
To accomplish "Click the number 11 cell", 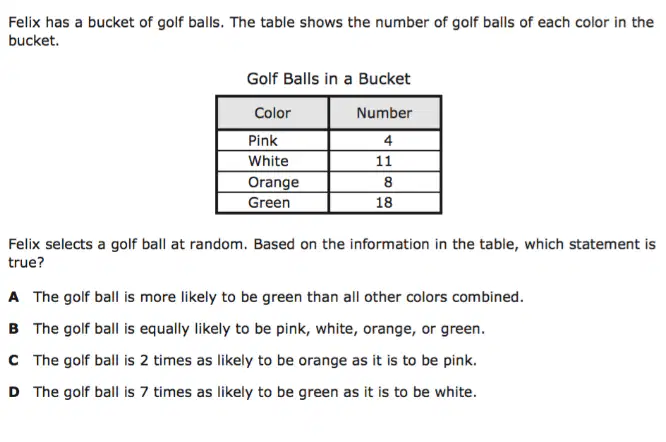I will 384,161.
